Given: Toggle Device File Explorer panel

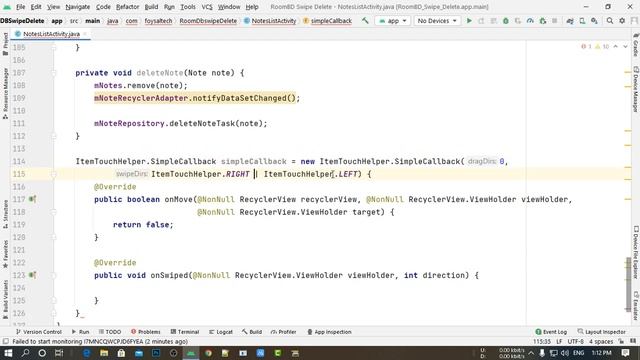Looking at the screenshot, I should [636, 253].
